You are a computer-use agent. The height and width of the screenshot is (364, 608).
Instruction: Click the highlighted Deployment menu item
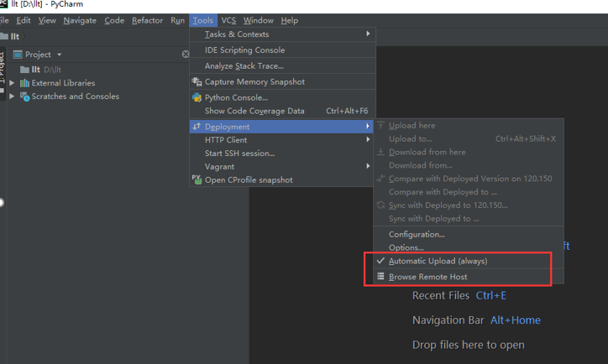[x=281, y=127]
